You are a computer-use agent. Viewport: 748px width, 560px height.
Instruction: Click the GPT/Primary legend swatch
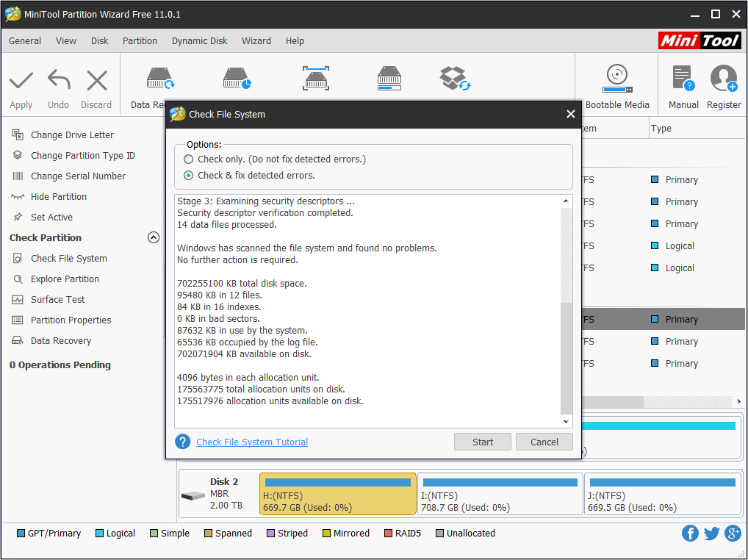21,534
